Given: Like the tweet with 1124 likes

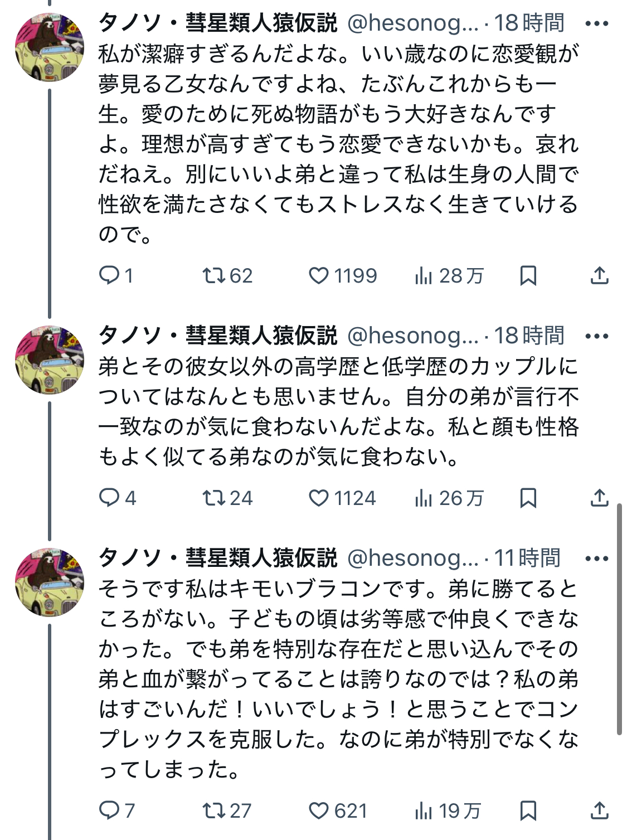Looking at the screenshot, I should tap(319, 498).
